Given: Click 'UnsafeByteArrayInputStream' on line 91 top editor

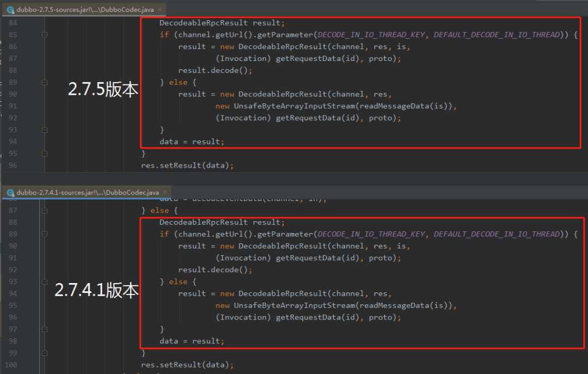Looking at the screenshot, I should tap(295, 106).
